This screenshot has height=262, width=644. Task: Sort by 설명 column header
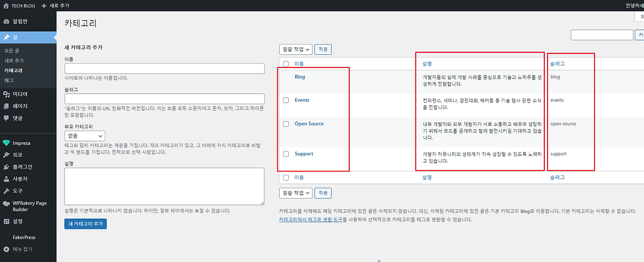coord(427,64)
